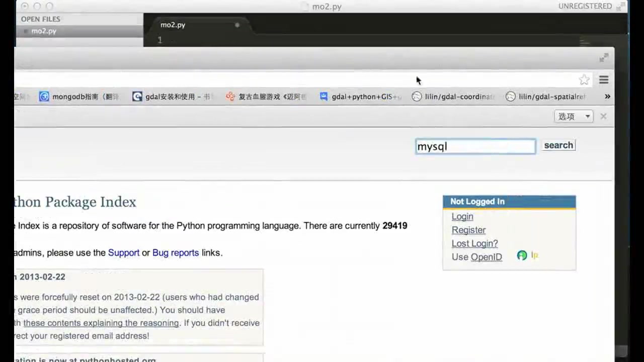The image size is (644, 362).
Task: Follow the Bug reports link
Action: click(x=176, y=253)
